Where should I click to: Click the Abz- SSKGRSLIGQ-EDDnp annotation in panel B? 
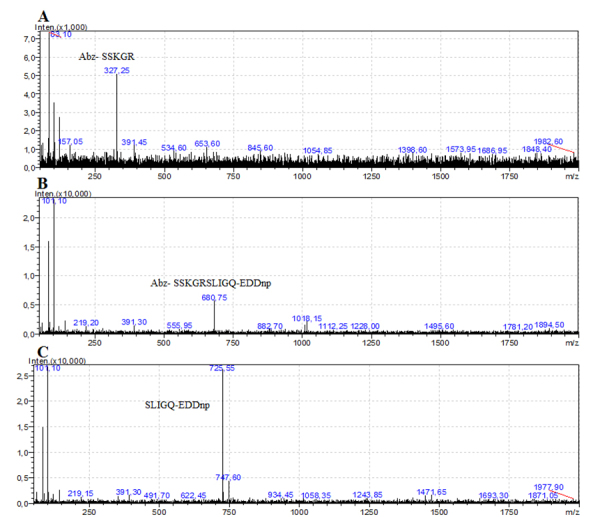coord(211,283)
